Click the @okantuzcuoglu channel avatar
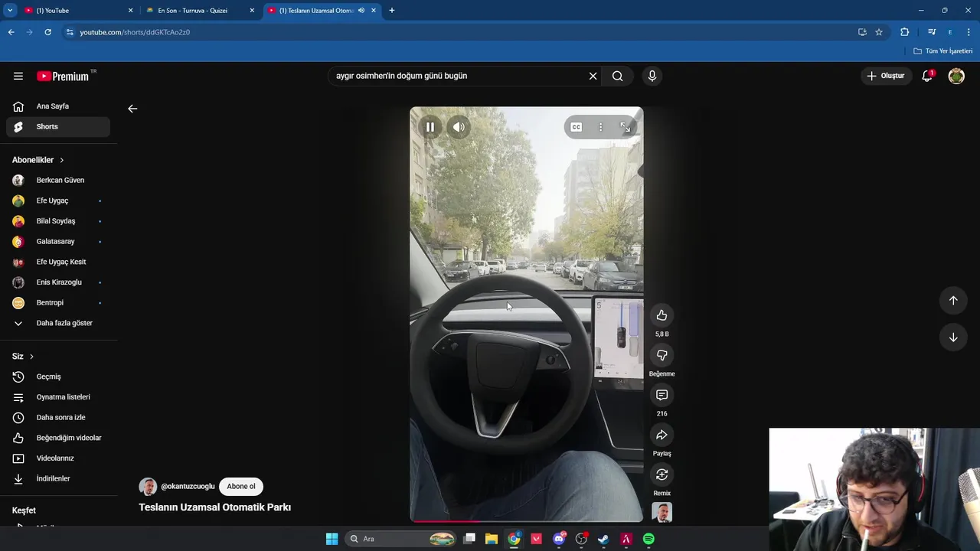980x551 pixels. 148,487
